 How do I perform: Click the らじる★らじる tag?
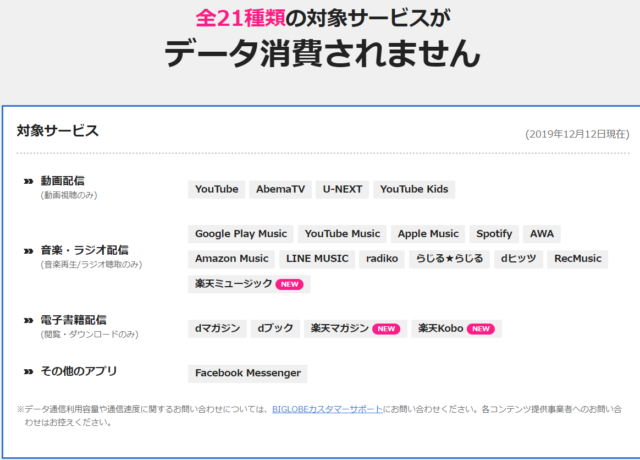click(449, 259)
